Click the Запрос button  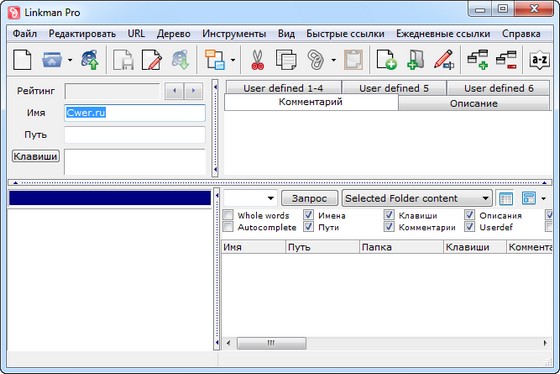pyautogui.click(x=309, y=198)
